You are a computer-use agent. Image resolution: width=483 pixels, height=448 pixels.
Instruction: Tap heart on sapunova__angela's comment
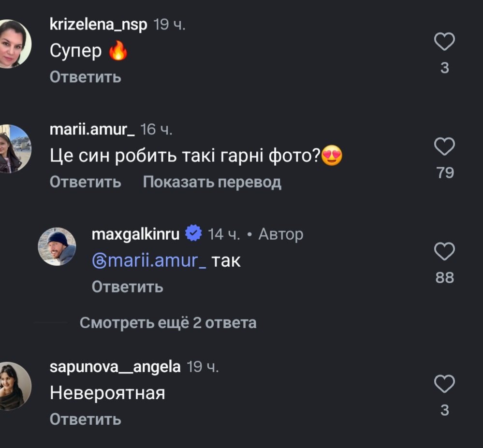[x=444, y=385]
